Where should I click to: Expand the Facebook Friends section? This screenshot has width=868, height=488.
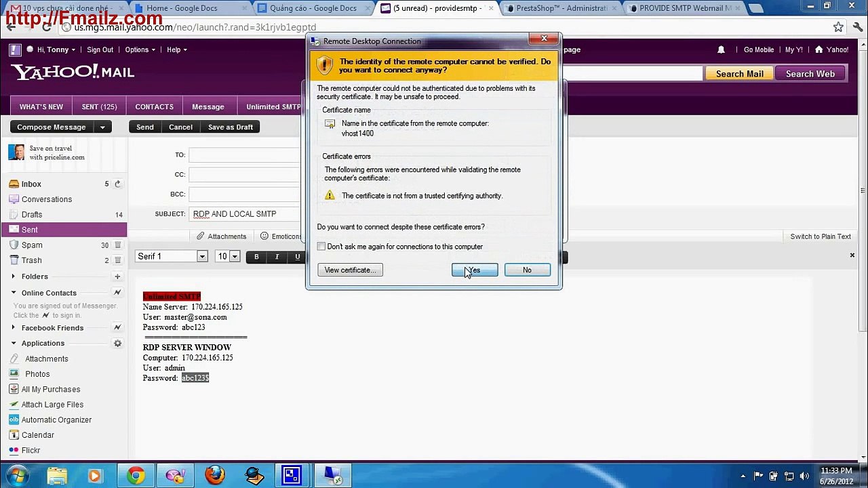pos(14,328)
